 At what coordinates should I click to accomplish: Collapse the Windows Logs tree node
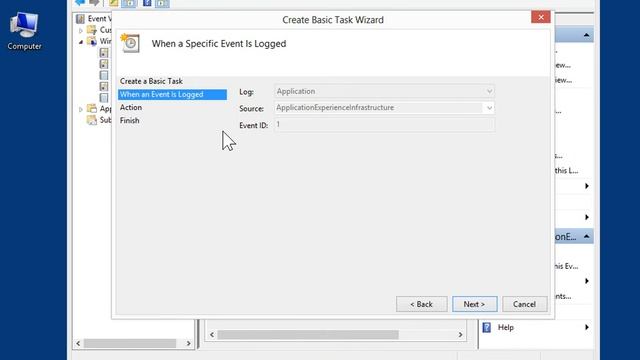[81, 42]
